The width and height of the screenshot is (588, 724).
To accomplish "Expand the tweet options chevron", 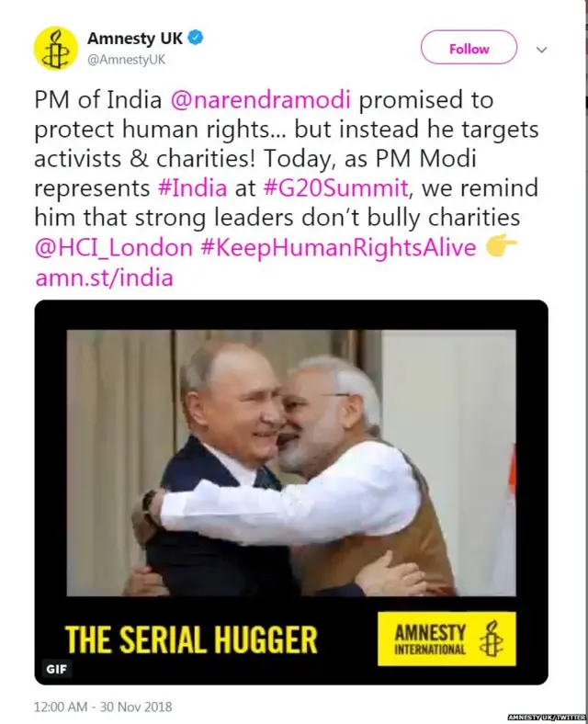I will (542, 50).
